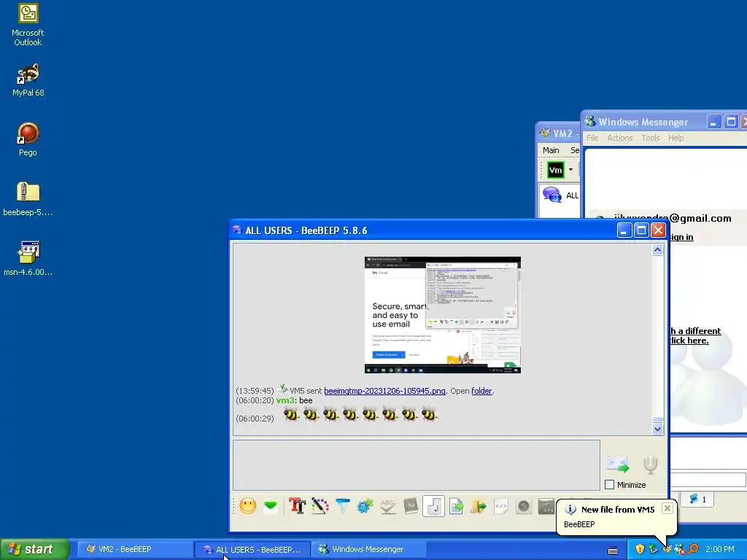Select the ALL users chat icon in VM2
This screenshot has height=560, width=747.
coord(552,194)
